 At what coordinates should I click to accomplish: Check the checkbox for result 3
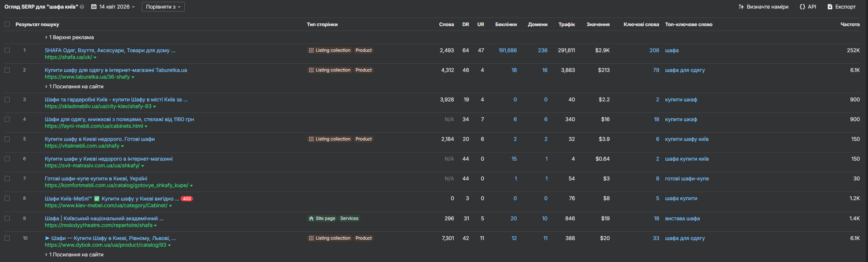click(7, 100)
